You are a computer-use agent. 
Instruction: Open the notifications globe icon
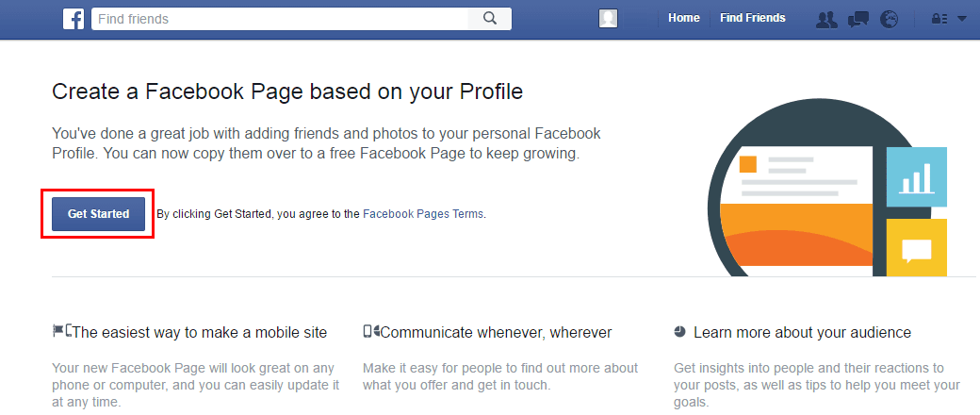tap(889, 20)
